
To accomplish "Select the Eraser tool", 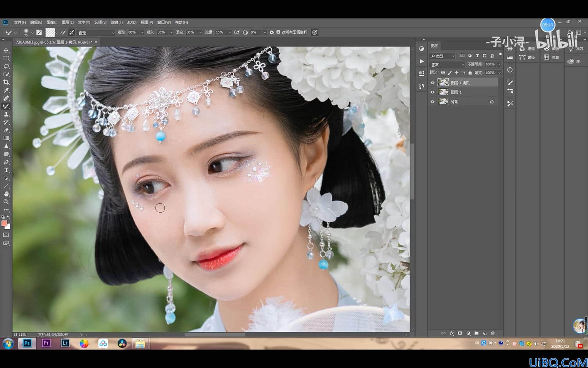I will [6, 130].
